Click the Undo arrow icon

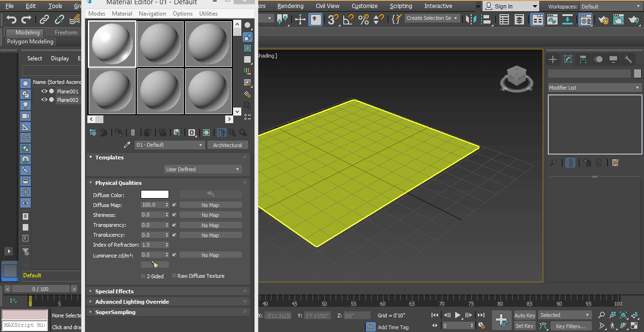[11, 19]
